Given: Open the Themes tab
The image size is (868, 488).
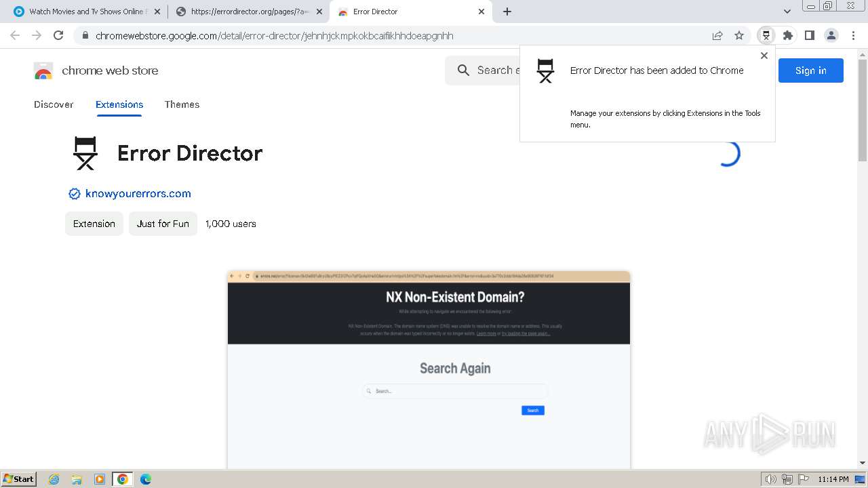Looking at the screenshot, I should (x=182, y=104).
